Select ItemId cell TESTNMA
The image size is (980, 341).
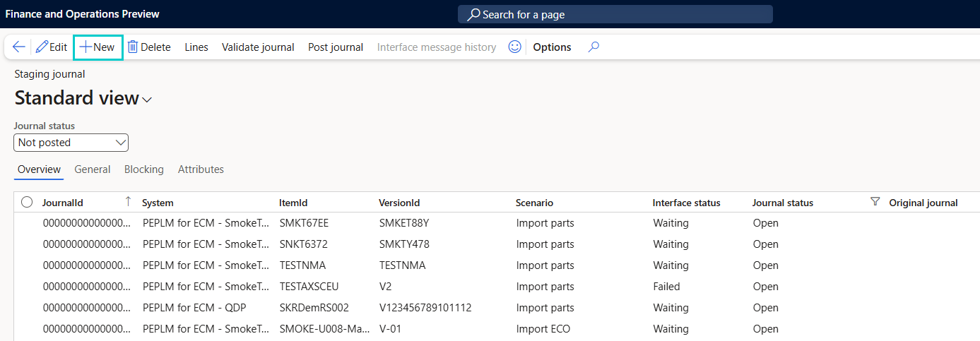[x=302, y=265]
